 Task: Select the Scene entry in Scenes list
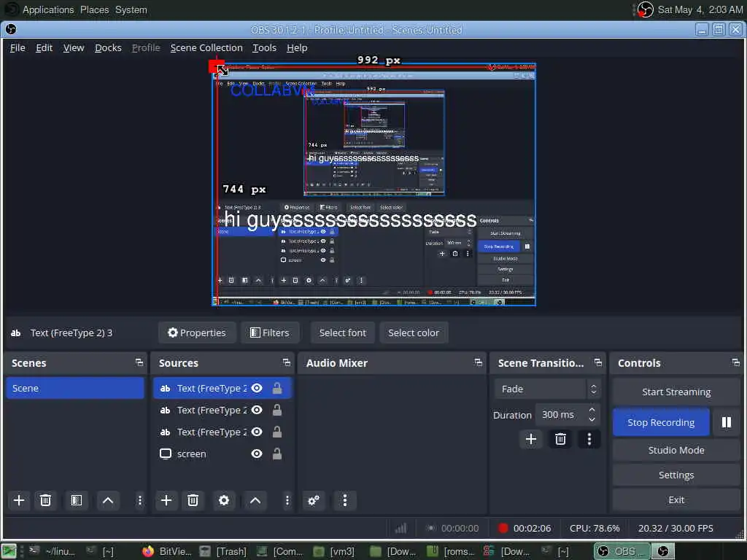(x=75, y=388)
